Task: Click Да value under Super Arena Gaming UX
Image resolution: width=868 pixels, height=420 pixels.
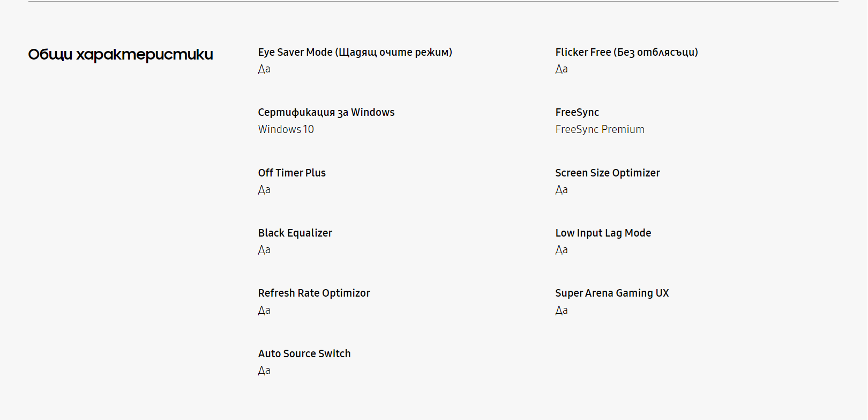Action: point(562,311)
